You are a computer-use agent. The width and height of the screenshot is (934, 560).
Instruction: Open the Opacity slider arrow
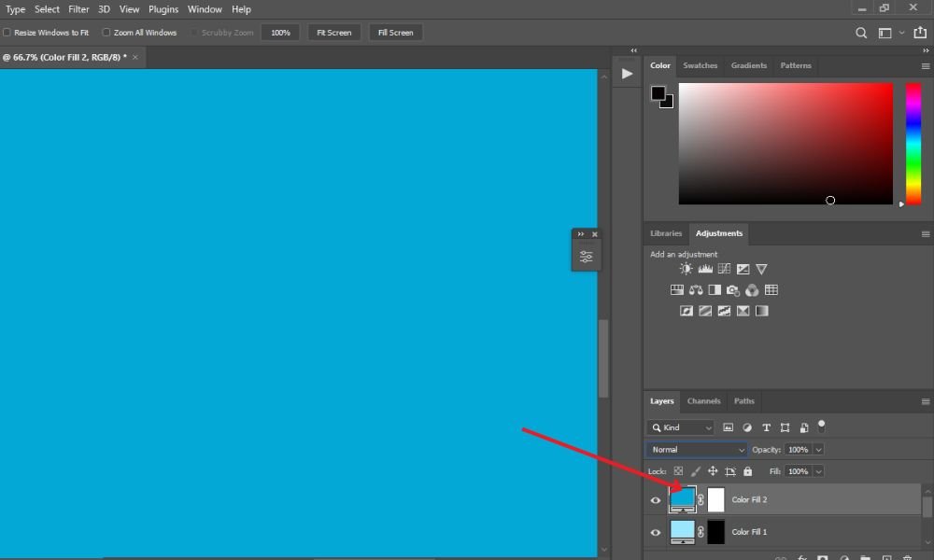(818, 449)
